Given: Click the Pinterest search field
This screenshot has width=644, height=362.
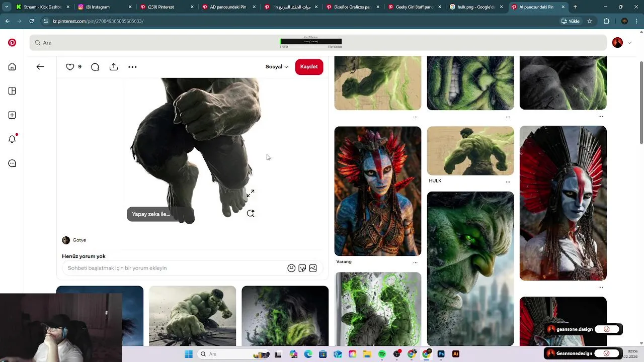Looking at the screenshot, I should coord(318,43).
